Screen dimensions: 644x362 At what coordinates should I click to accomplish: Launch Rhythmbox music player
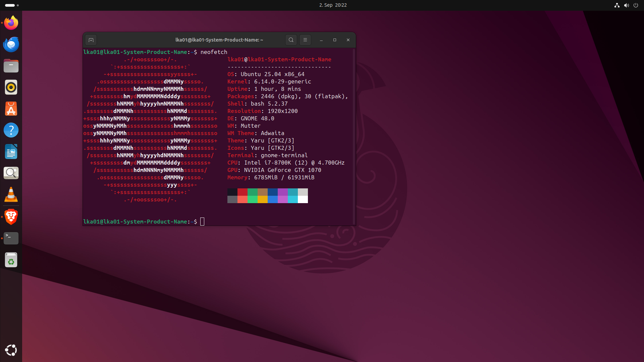[x=11, y=87]
